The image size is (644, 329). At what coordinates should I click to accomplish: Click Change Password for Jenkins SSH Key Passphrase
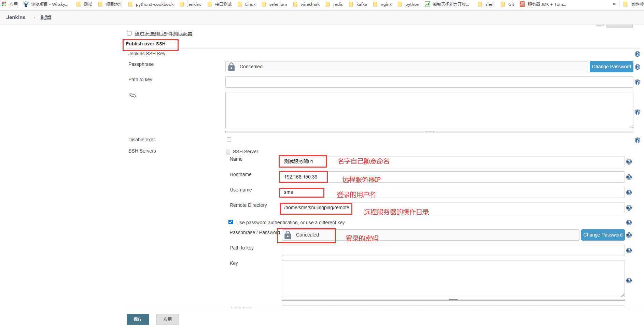611,67
